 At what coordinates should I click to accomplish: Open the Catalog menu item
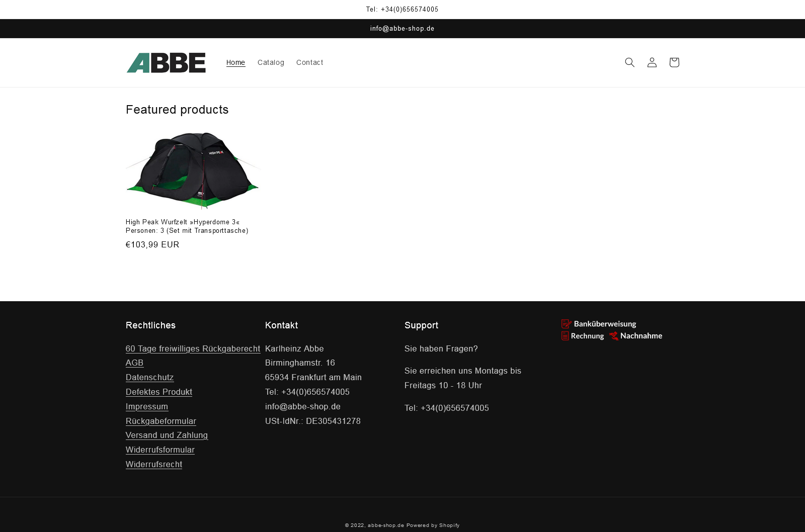[x=271, y=62]
